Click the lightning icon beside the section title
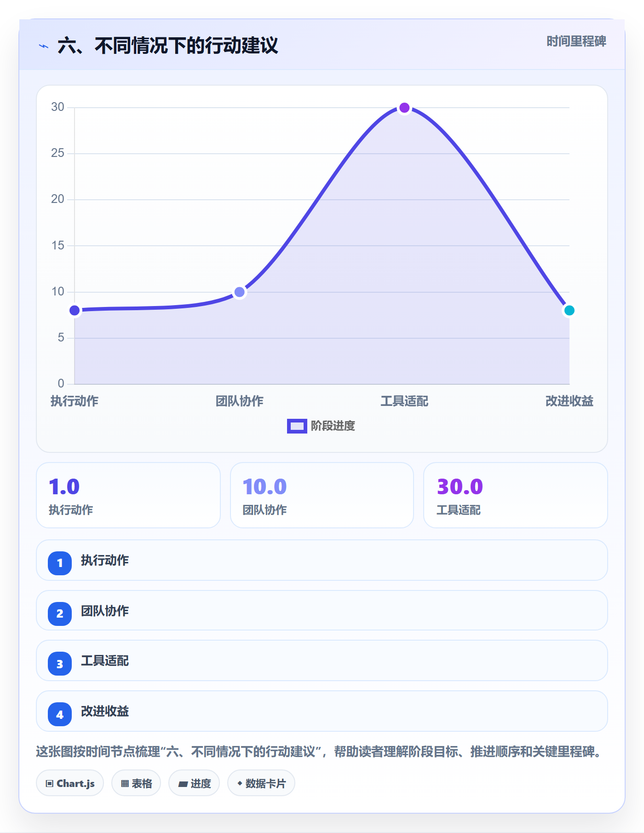The width and height of the screenshot is (644, 833). 44,46
